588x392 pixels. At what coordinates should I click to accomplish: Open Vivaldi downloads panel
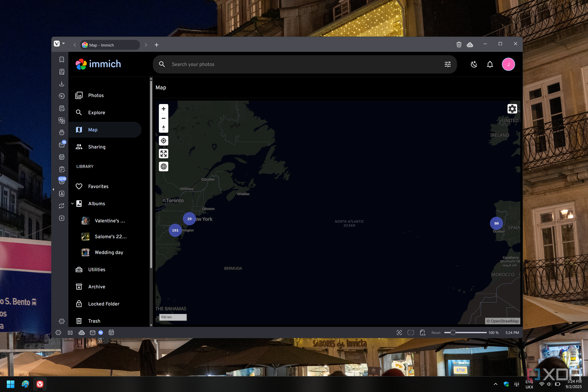(61, 84)
